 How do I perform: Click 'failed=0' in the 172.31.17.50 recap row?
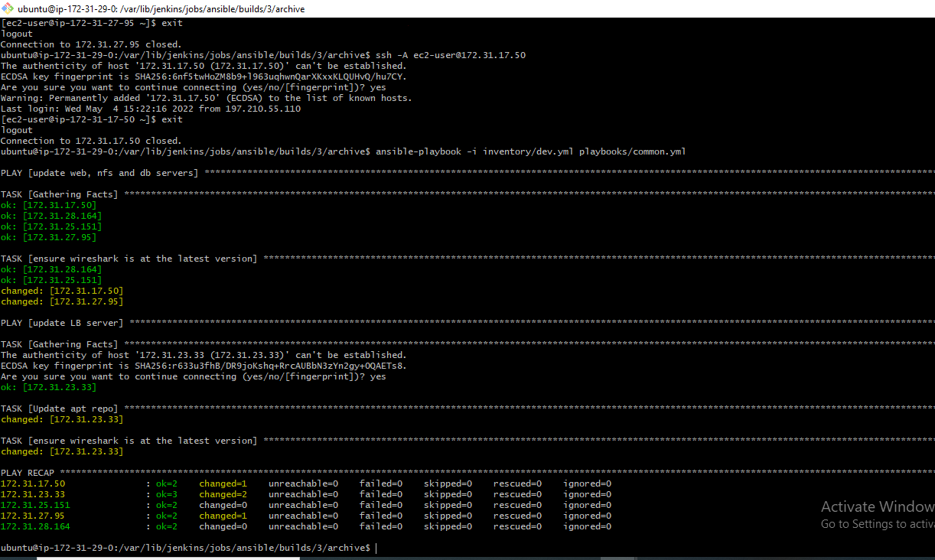click(381, 483)
